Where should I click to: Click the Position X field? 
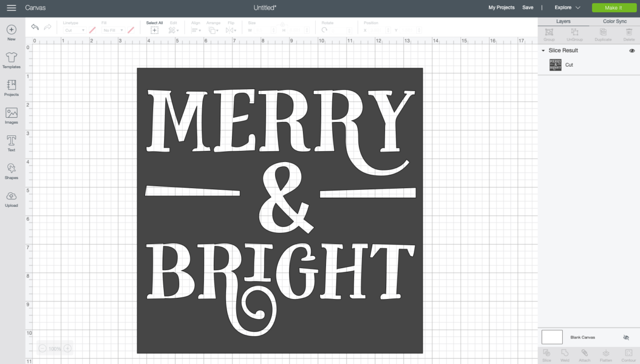tap(379, 30)
